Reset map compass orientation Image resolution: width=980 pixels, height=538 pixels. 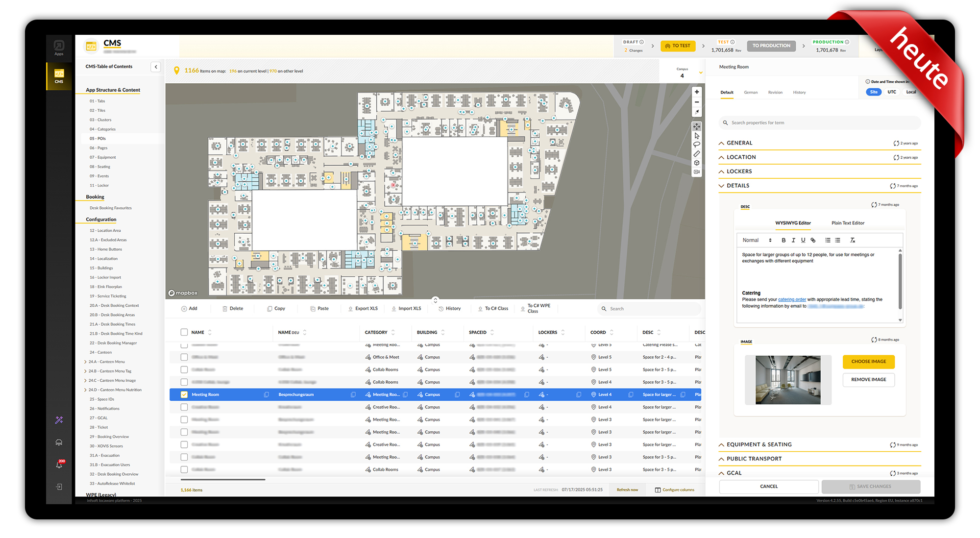coord(696,112)
